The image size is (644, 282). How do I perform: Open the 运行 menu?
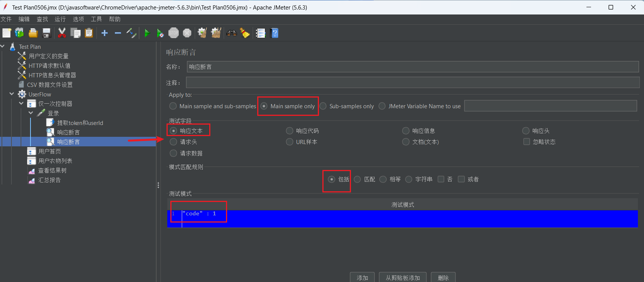60,19
